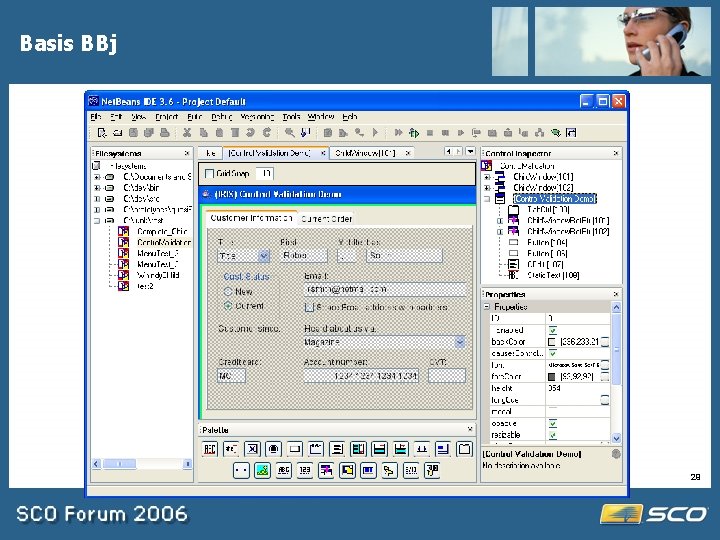Viewport: 720px width, 540px height.
Task: Click the printer icon in main toolbar
Action: pyautogui.click(x=164, y=133)
